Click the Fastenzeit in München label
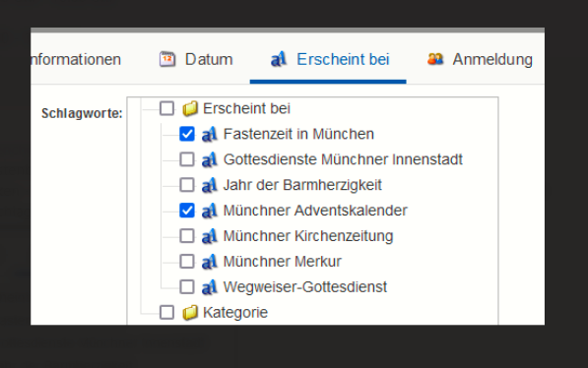This screenshot has width=588, height=368. [x=298, y=134]
